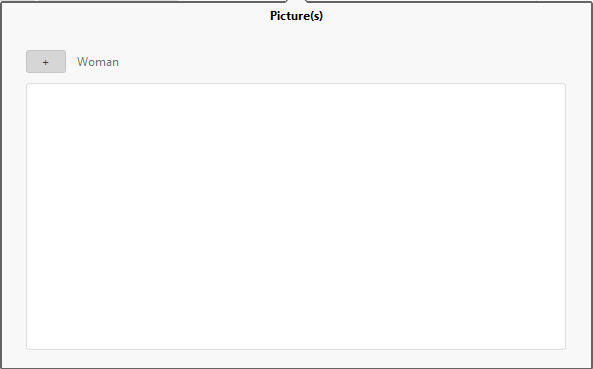The image size is (593, 369).
Task: Select the empty picture list panel
Action: [296, 216]
